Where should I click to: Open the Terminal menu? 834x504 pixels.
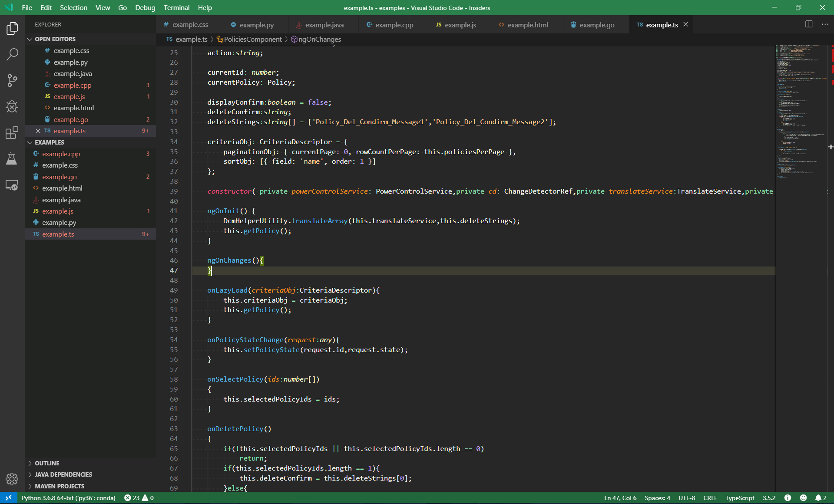176,7
